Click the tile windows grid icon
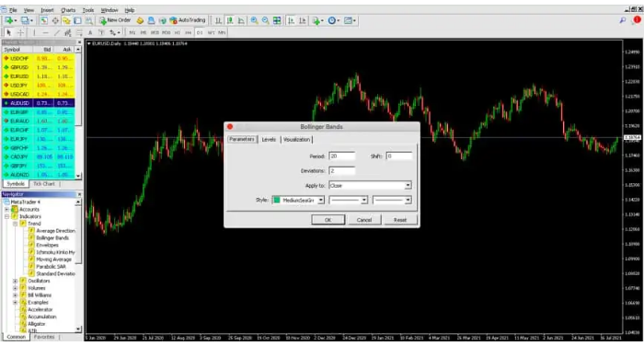This screenshot has height=346, width=644. [277, 20]
